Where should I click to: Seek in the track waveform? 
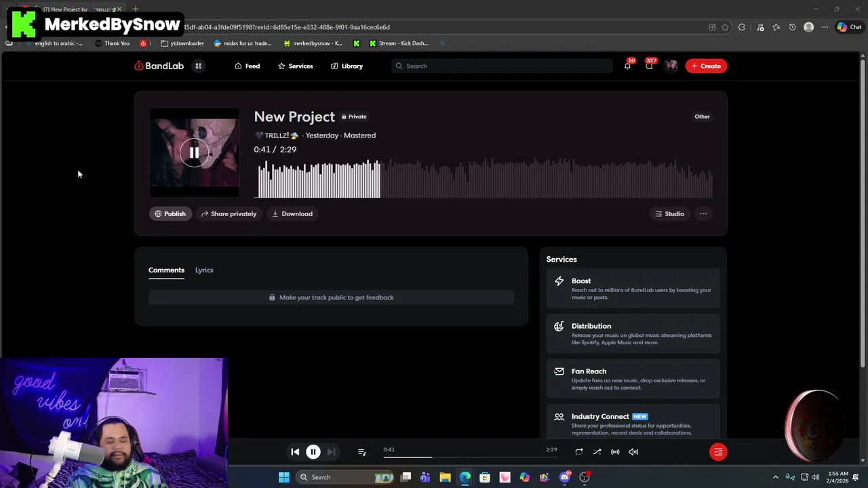coord(484,178)
